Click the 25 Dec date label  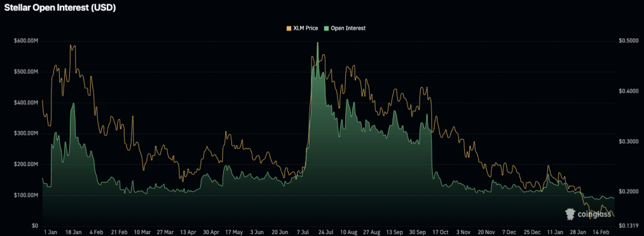tap(532, 232)
